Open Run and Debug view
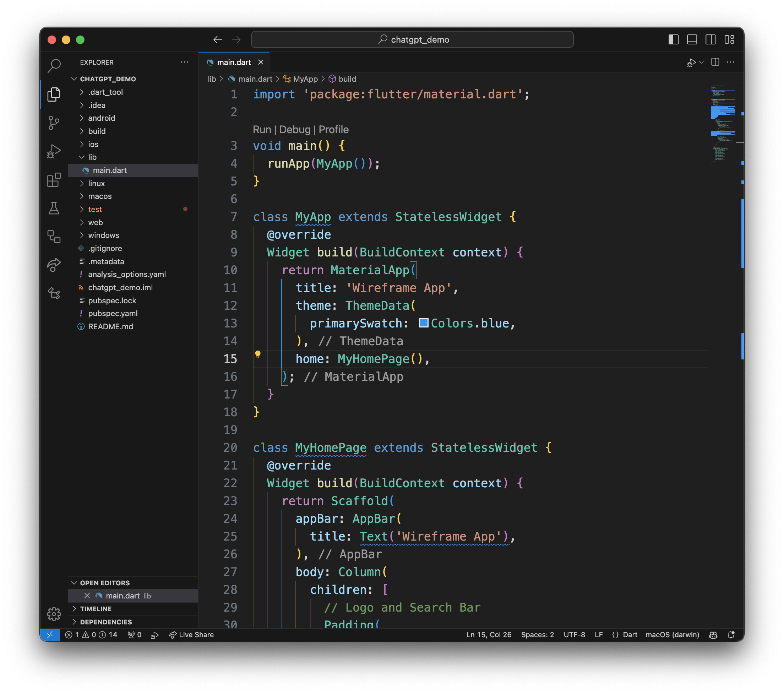 [x=54, y=152]
